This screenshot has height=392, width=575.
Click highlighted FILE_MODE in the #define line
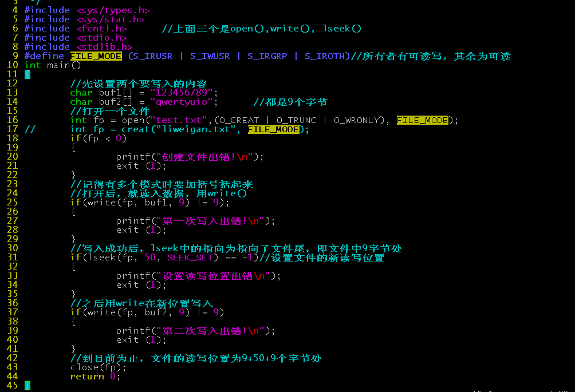(96, 56)
